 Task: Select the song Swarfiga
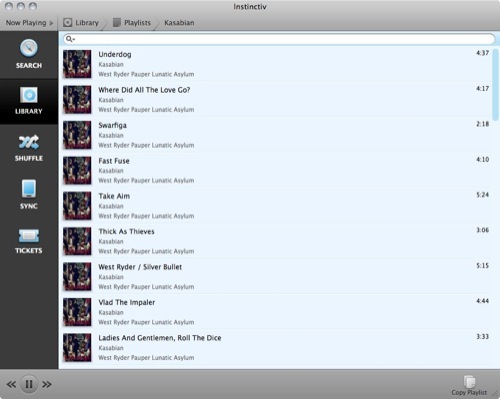[276, 135]
